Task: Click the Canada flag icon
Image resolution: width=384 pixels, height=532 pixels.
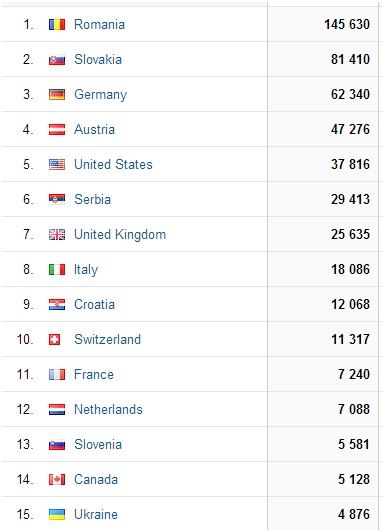Action: pyautogui.click(x=57, y=479)
